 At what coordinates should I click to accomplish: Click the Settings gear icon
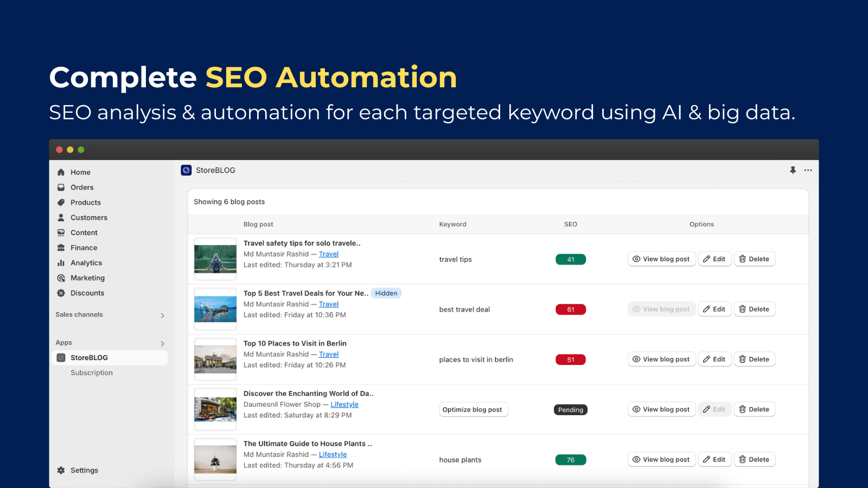[x=61, y=471]
